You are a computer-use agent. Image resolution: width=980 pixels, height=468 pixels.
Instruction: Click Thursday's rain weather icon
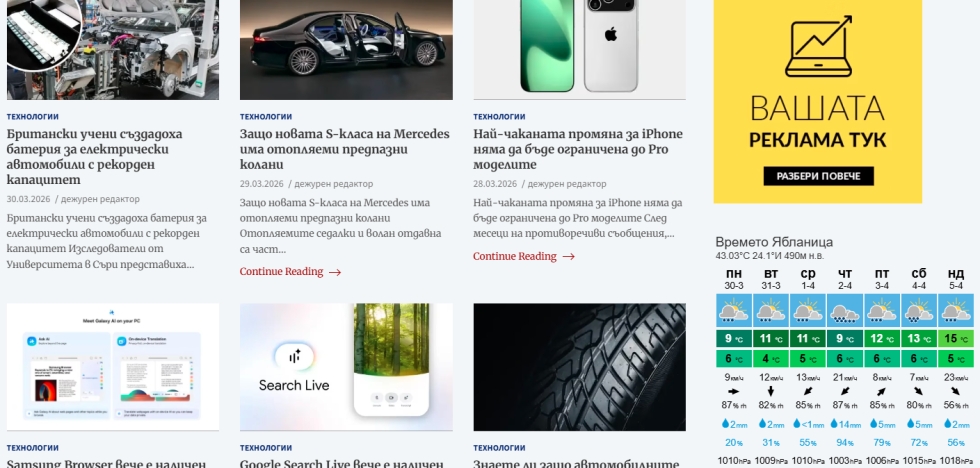click(844, 311)
